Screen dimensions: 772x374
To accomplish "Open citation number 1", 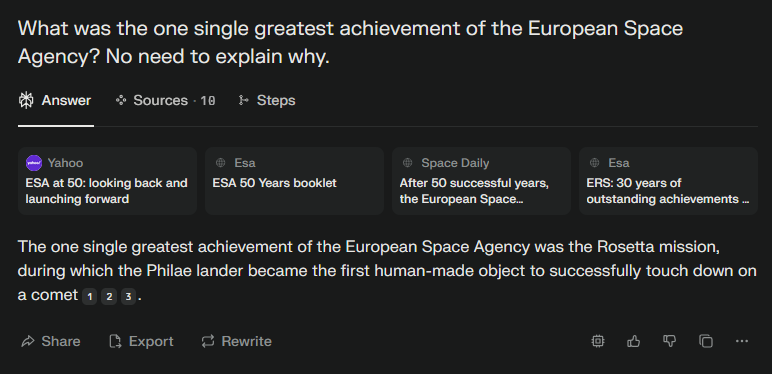I will click(89, 297).
